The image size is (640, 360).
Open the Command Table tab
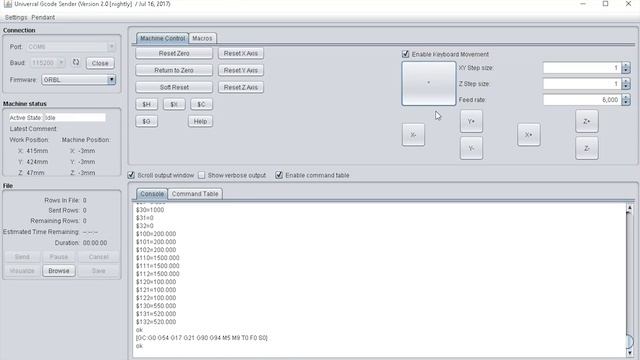[195, 194]
